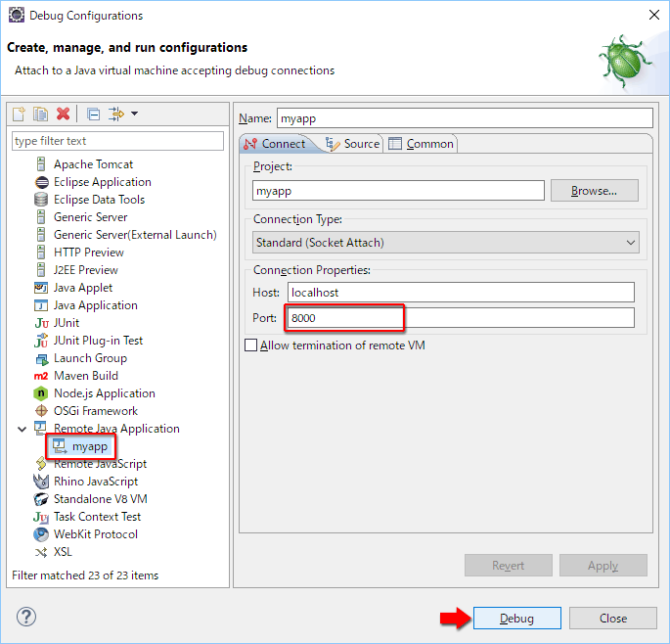The image size is (670, 644).
Task: Click the Port field showing 8000
Action: tap(461, 318)
